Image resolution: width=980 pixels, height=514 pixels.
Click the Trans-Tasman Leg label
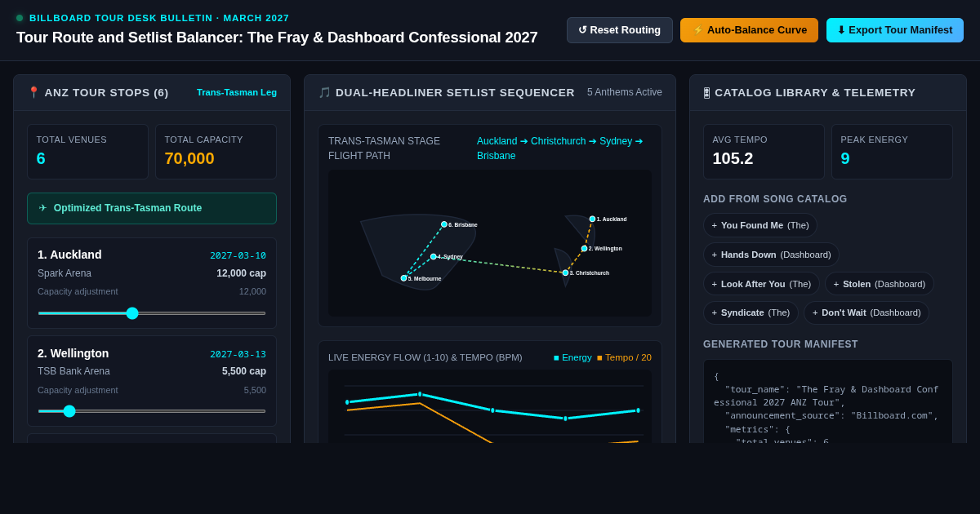pyautogui.click(x=237, y=92)
